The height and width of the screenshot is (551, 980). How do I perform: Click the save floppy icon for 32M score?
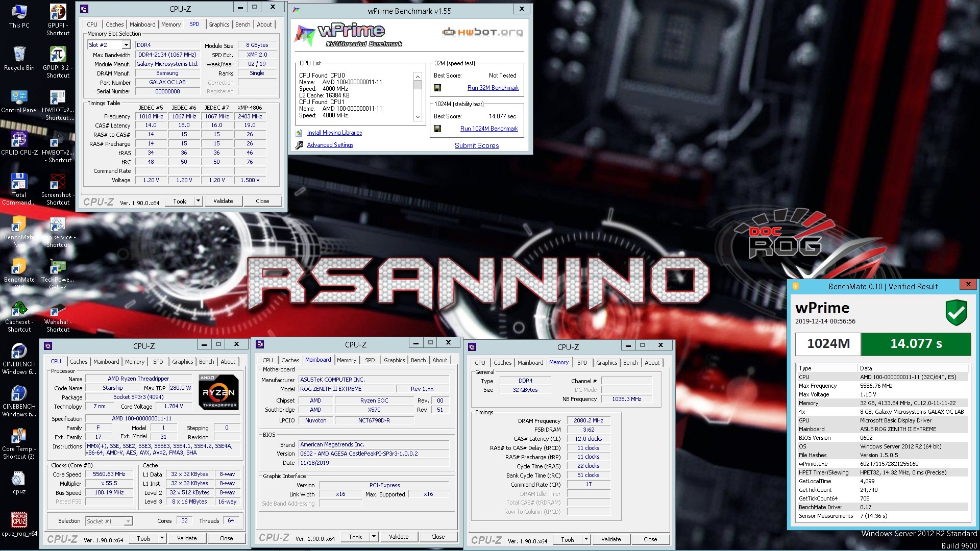pyautogui.click(x=437, y=88)
